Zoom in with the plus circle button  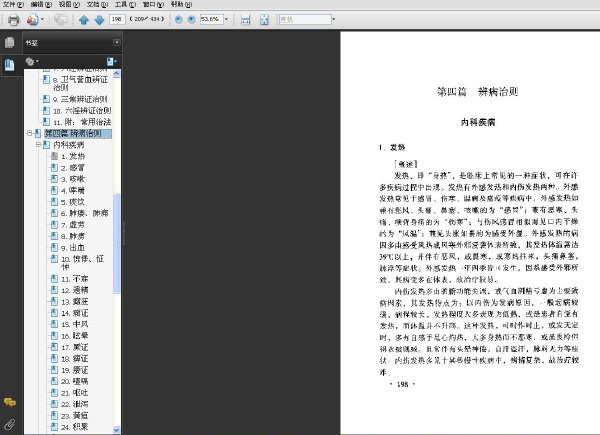[x=191, y=19]
